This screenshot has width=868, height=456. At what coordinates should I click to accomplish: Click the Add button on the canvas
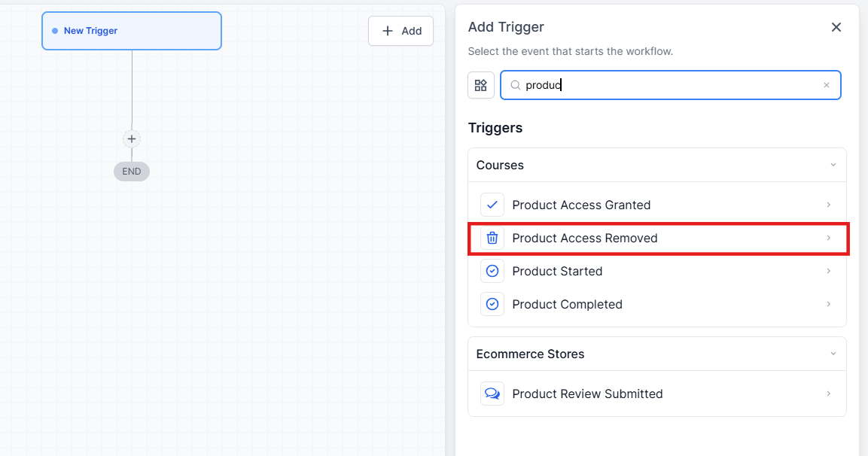pos(400,31)
